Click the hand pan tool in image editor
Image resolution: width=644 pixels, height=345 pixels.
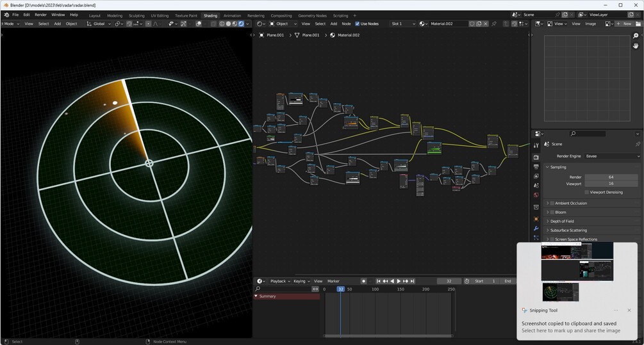pos(636,46)
